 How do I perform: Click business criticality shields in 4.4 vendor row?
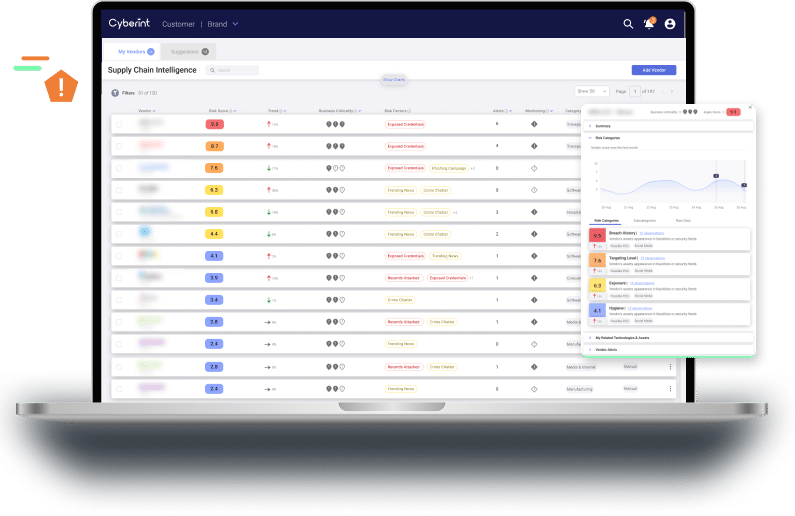(x=335, y=234)
